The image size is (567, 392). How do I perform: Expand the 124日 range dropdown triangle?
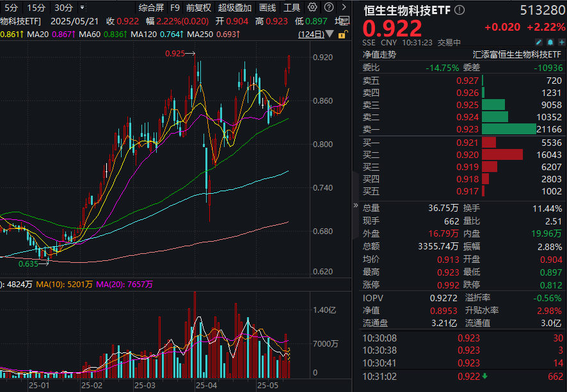coord(329,33)
